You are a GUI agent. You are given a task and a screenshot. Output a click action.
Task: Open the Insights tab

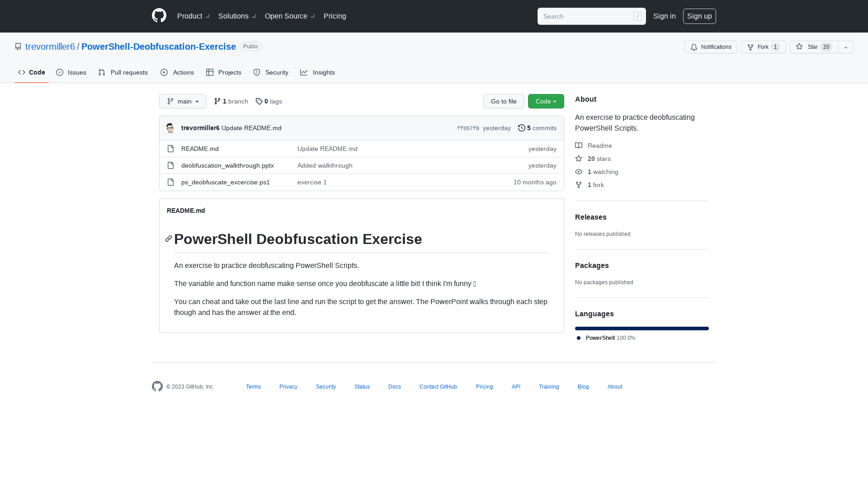click(317, 72)
